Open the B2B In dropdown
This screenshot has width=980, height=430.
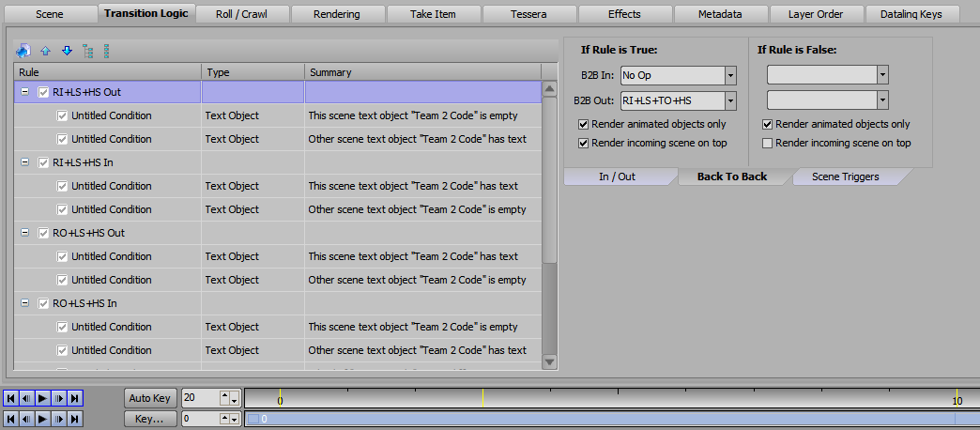pyautogui.click(x=730, y=76)
